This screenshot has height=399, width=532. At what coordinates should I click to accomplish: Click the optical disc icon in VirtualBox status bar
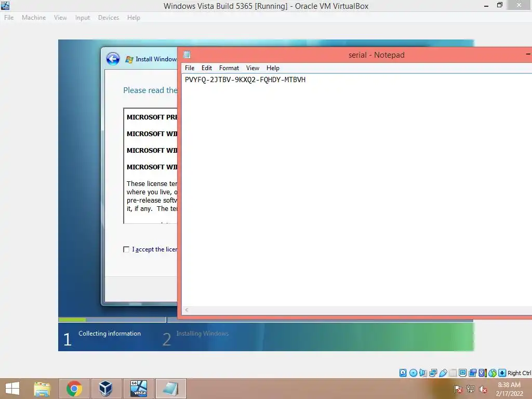point(413,373)
